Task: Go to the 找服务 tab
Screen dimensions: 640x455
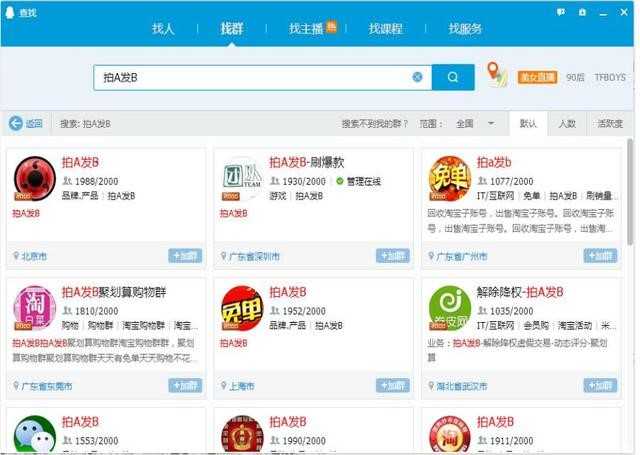Action: [465, 29]
